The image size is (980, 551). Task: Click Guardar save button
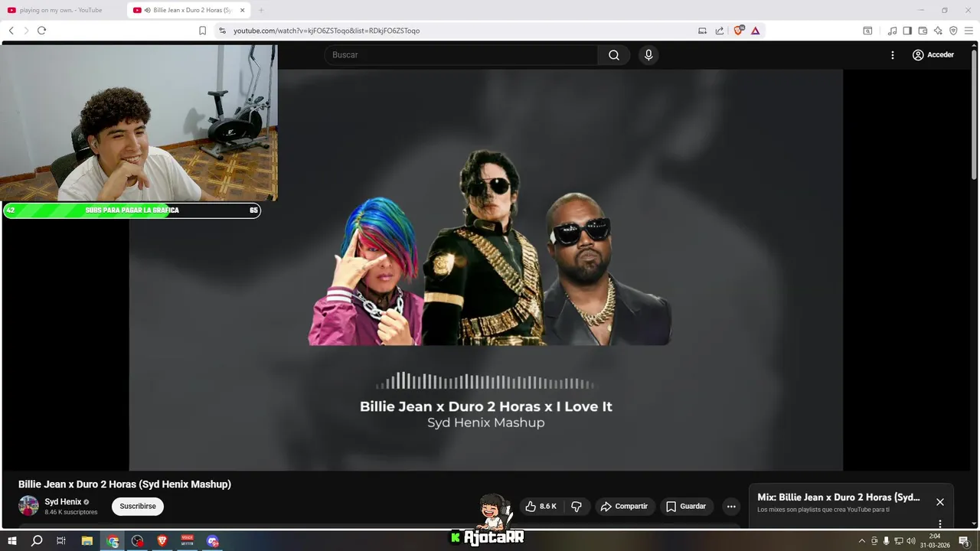coord(686,507)
